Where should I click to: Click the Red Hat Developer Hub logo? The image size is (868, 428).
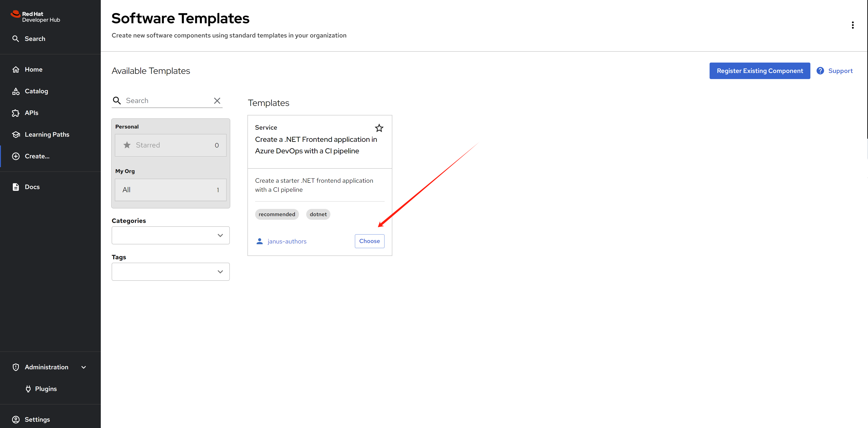35,16
